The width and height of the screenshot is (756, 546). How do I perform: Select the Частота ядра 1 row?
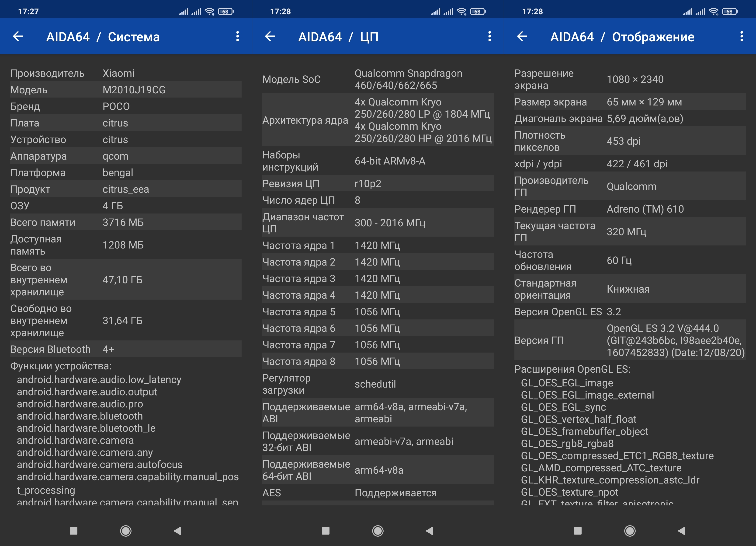tap(378, 245)
